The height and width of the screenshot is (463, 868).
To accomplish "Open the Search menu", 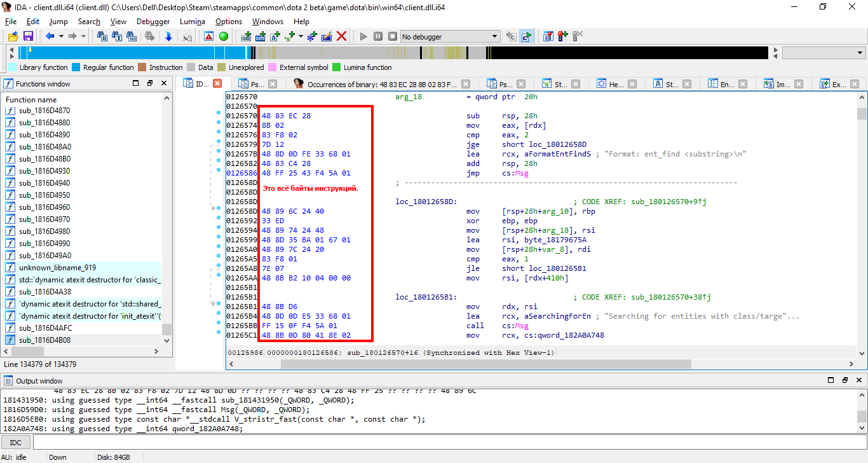I will tap(89, 21).
